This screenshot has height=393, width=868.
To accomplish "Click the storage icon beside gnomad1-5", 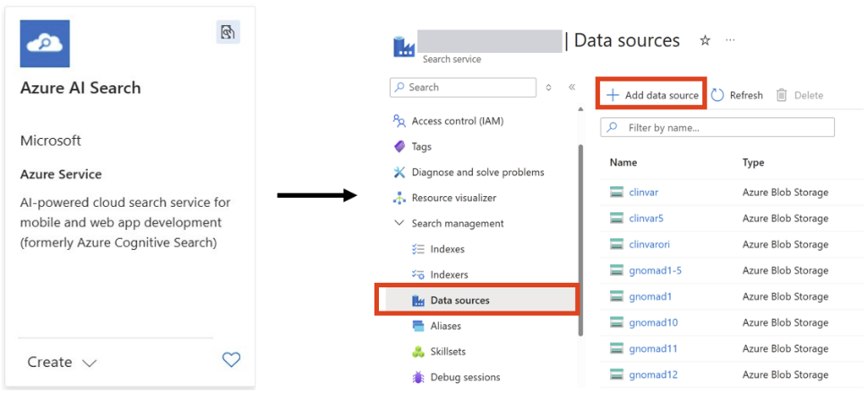I will pyautogui.click(x=616, y=270).
